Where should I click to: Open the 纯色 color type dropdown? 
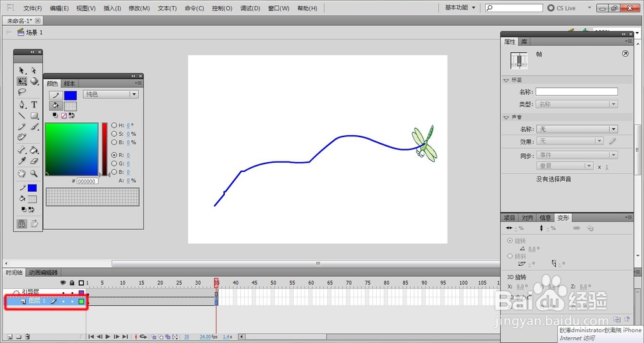click(111, 95)
